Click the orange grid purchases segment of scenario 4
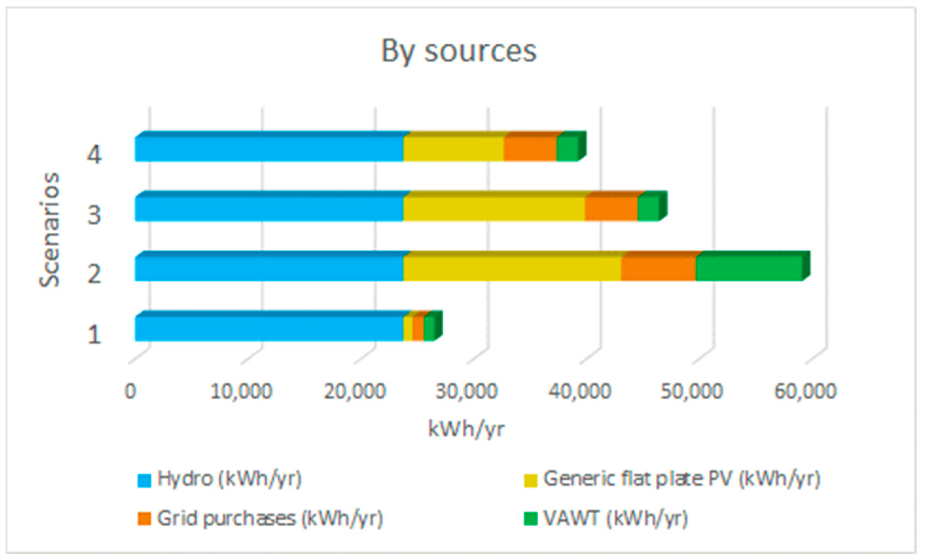This screenshot has height=560, width=925. pyautogui.click(x=530, y=149)
